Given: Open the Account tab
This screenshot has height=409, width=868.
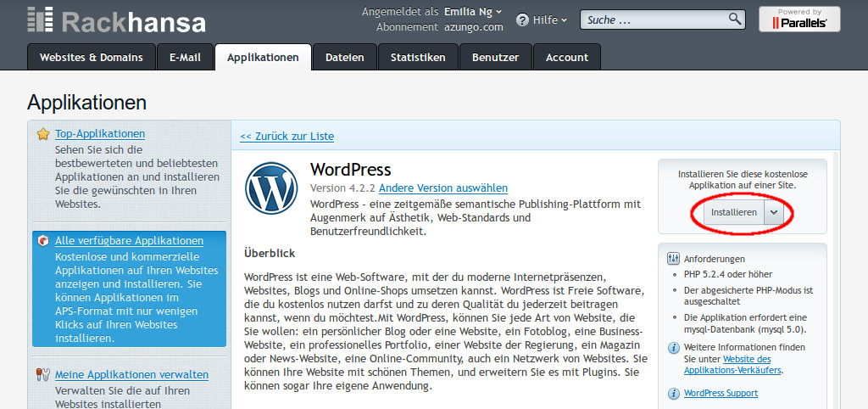Looking at the screenshot, I should (567, 57).
